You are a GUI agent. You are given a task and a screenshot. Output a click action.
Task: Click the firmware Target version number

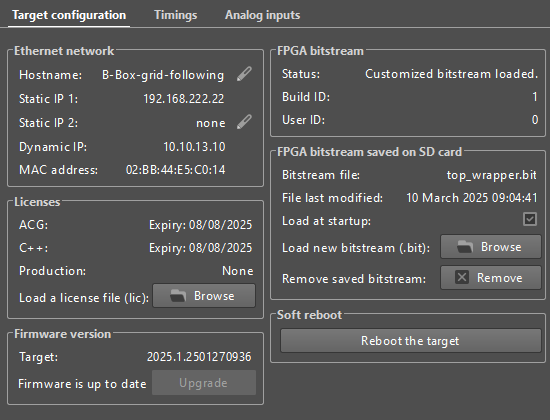pyautogui.click(x=199, y=357)
